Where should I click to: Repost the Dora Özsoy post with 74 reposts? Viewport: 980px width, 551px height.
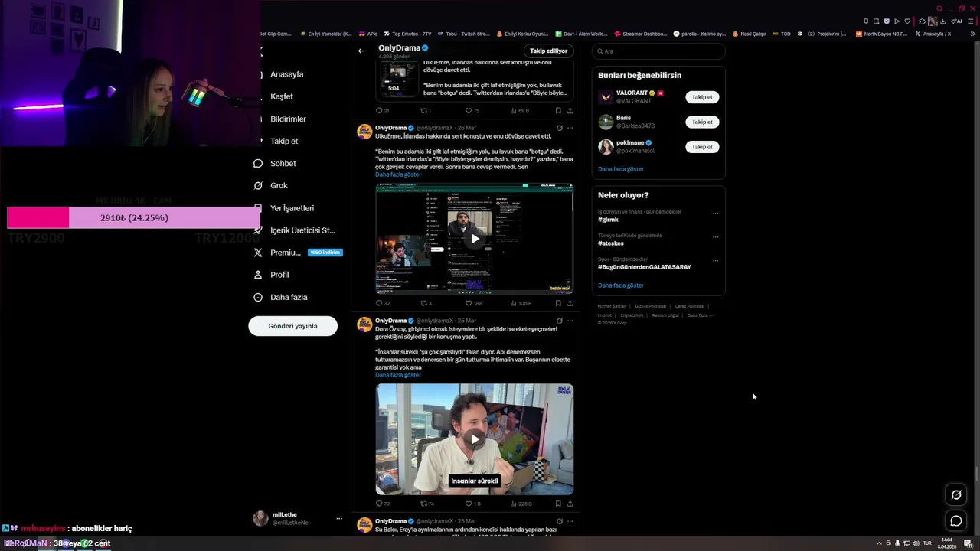pos(427,504)
